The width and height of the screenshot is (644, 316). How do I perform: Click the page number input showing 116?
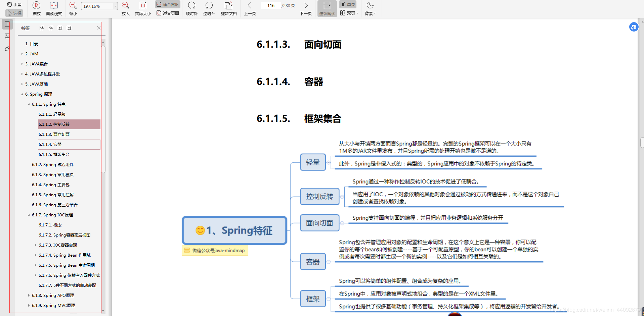270,5
